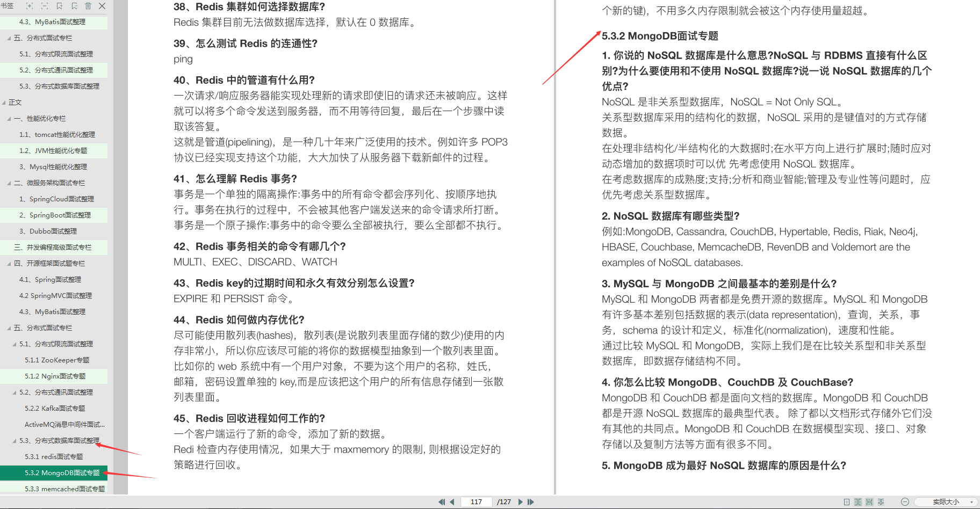
Task: Click the remove bookmark icon
Action: (74, 6)
